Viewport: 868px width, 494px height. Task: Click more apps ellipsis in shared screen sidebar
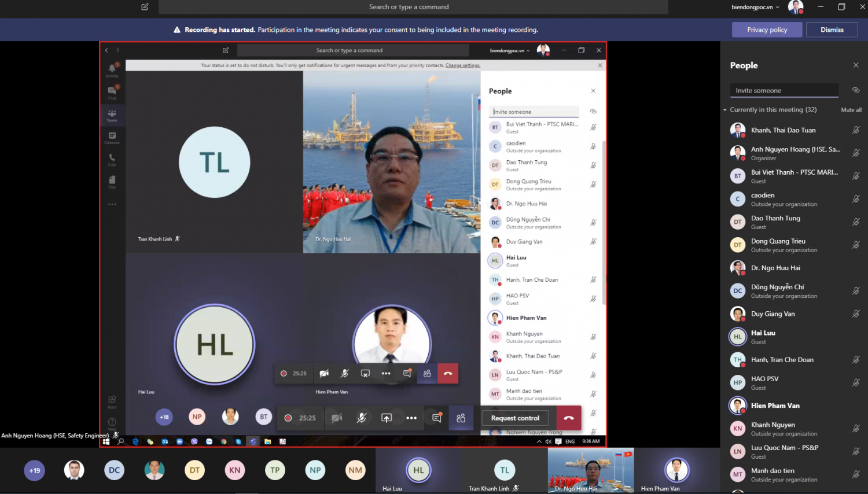112,204
